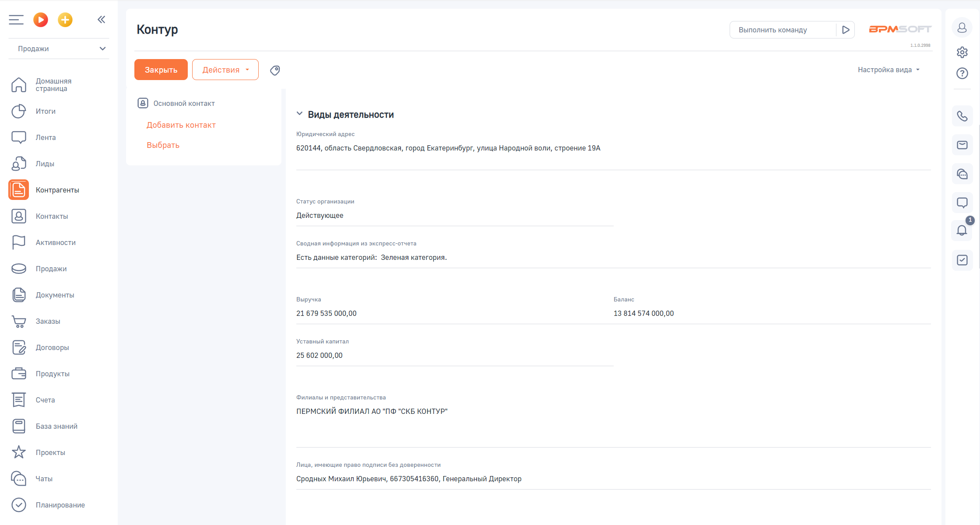Click the Продажи coin icon
Screen dimensions: 980x525
point(19,269)
